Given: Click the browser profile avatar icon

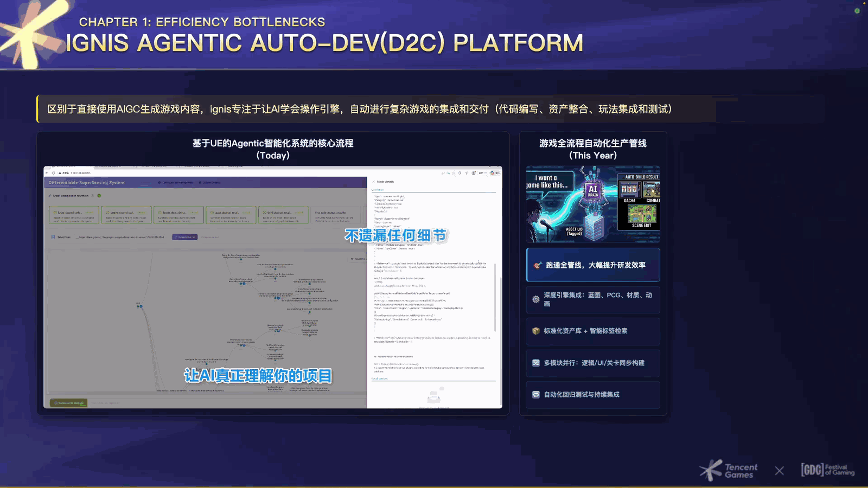Looking at the screenshot, I should tap(474, 173).
